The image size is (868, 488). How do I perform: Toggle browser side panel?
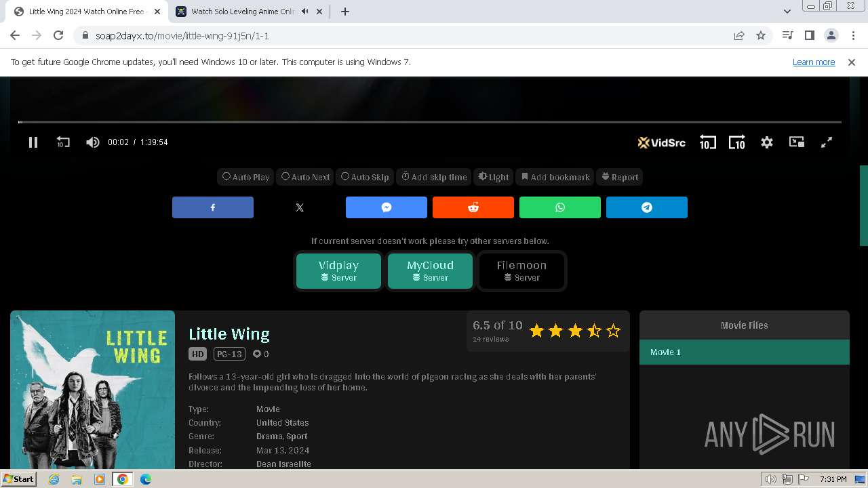click(809, 36)
